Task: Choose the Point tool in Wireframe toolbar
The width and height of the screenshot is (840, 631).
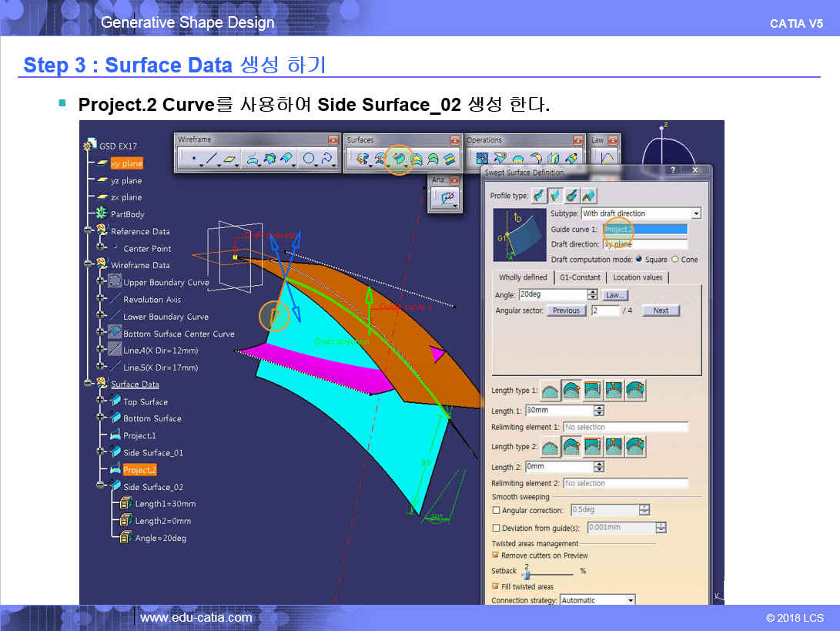Action: point(192,159)
